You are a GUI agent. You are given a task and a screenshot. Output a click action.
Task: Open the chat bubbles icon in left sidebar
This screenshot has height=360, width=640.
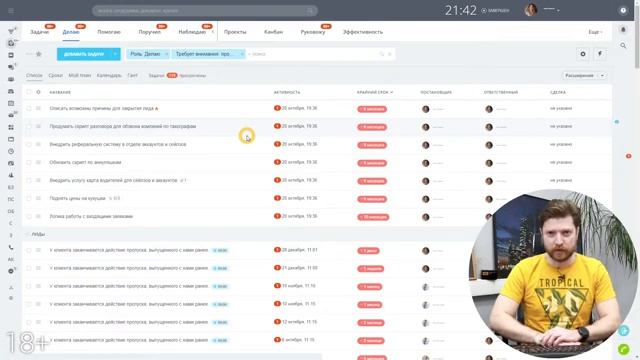(11, 67)
